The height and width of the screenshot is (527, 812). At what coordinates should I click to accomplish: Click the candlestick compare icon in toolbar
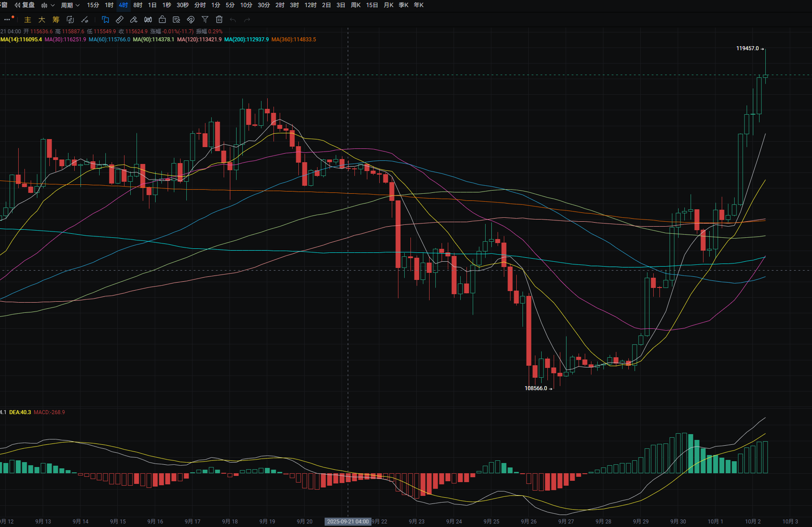148,20
